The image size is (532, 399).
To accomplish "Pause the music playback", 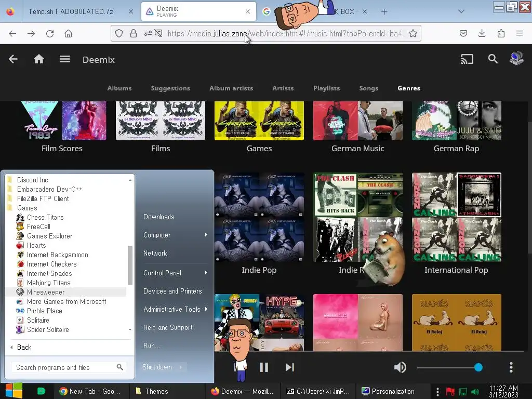I will tap(263, 367).
